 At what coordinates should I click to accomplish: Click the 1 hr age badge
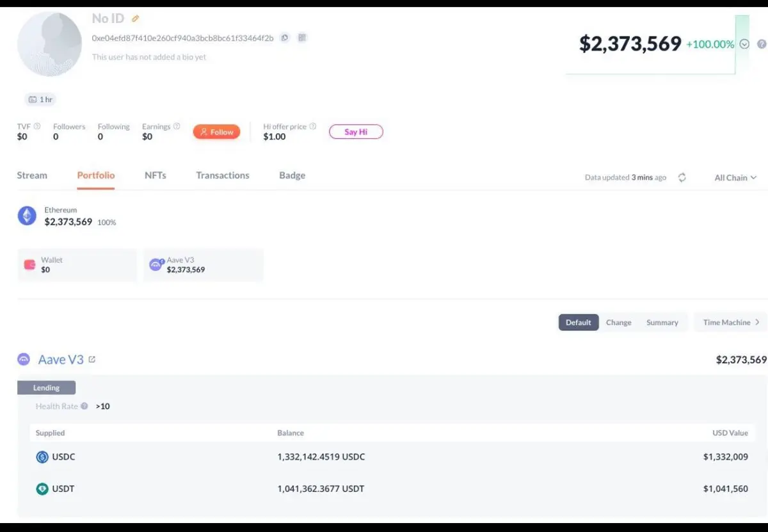(40, 100)
